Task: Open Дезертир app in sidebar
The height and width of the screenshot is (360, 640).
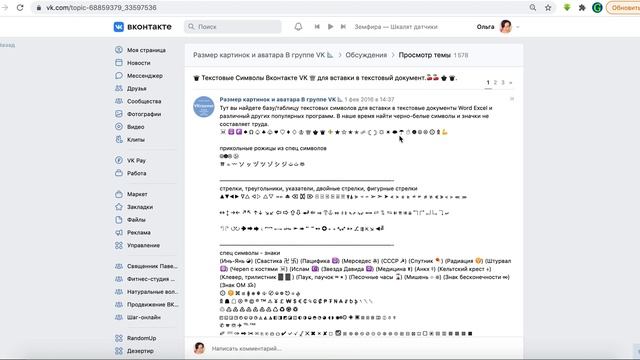Action: [x=140, y=351]
